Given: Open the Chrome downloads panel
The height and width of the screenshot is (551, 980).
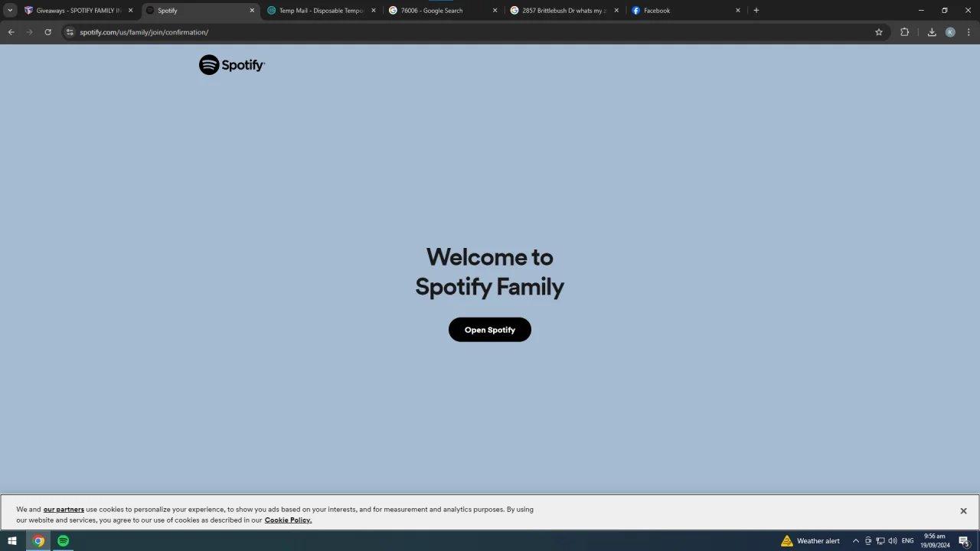Looking at the screenshot, I should [x=932, y=32].
